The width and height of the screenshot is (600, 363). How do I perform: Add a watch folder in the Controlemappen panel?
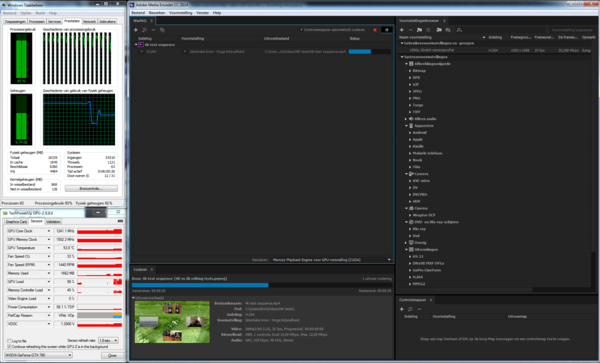[x=402, y=309]
